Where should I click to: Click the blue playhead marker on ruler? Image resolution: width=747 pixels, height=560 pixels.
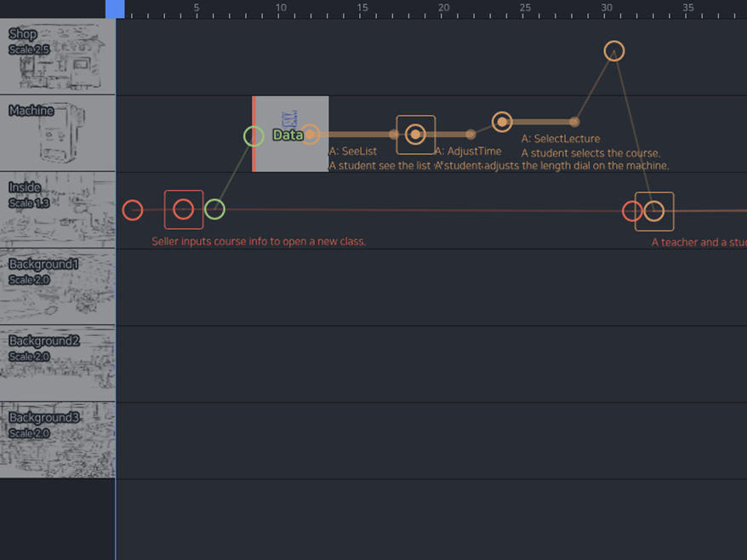(115, 9)
